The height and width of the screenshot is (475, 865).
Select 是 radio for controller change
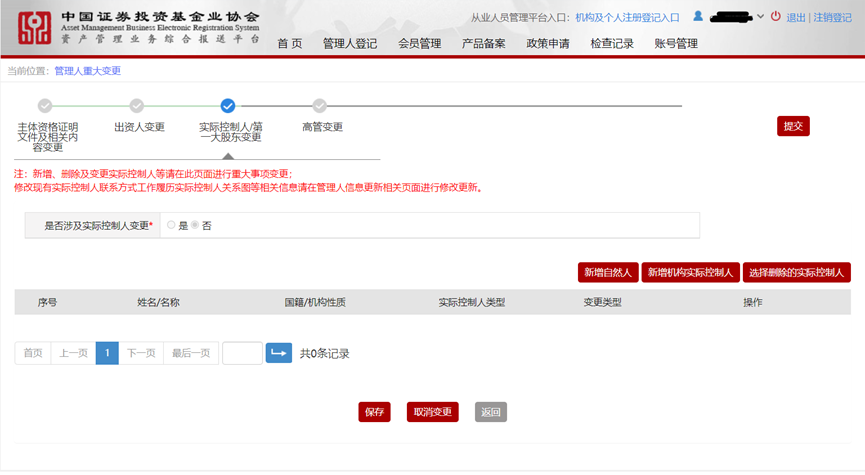(171, 225)
